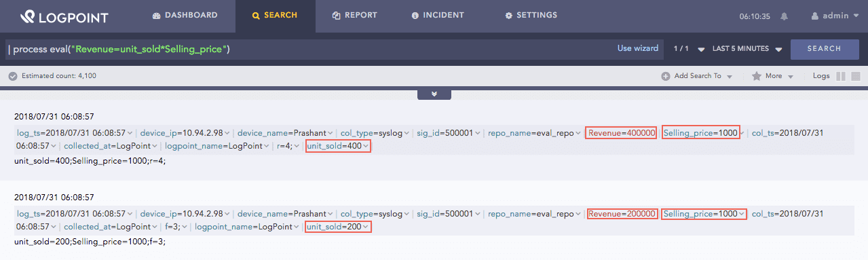The width and height of the screenshot is (868, 260).
Task: Switch to the Search tab
Action: click(275, 16)
